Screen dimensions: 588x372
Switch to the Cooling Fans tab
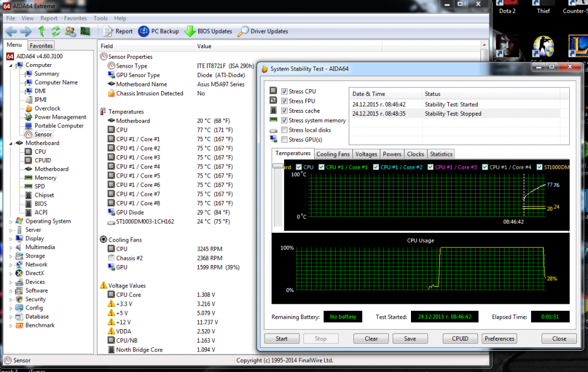[333, 154]
